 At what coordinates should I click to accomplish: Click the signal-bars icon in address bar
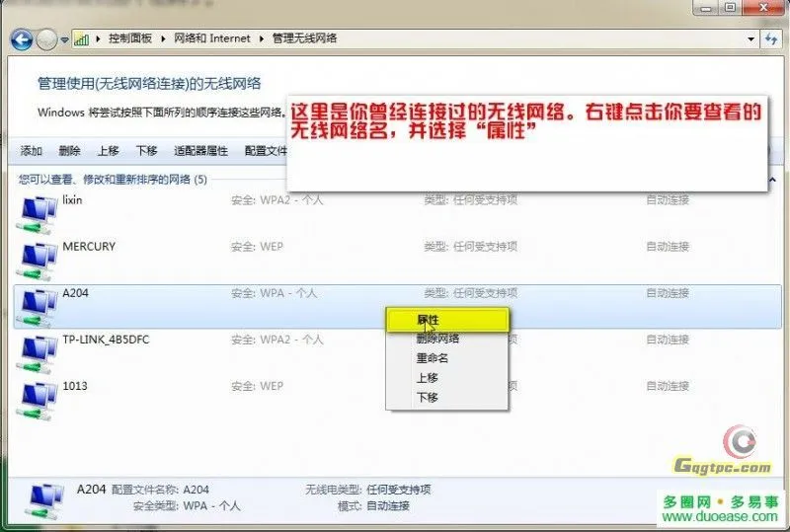click(x=81, y=38)
